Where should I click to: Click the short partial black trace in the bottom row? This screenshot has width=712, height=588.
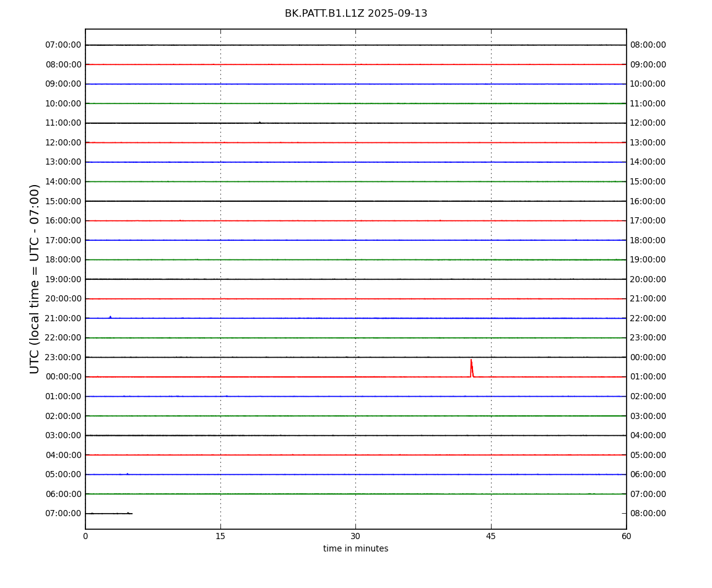pos(109,513)
